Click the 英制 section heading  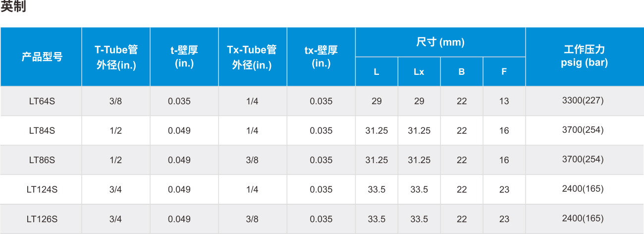13,7
